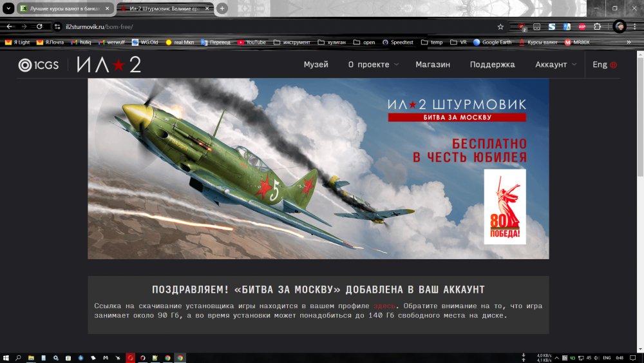Go back using the browser back arrow
Viewport: 644px width, 363px height.
pyautogui.click(x=9, y=26)
